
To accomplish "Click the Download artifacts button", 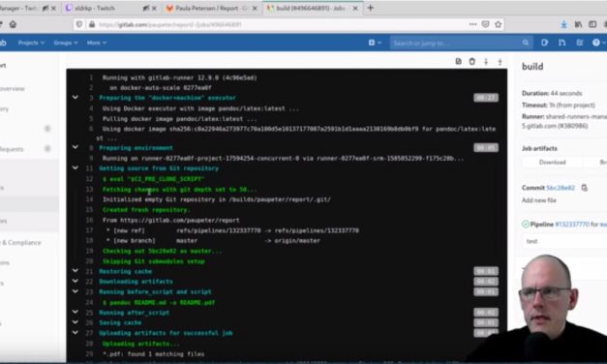I will [553, 163].
